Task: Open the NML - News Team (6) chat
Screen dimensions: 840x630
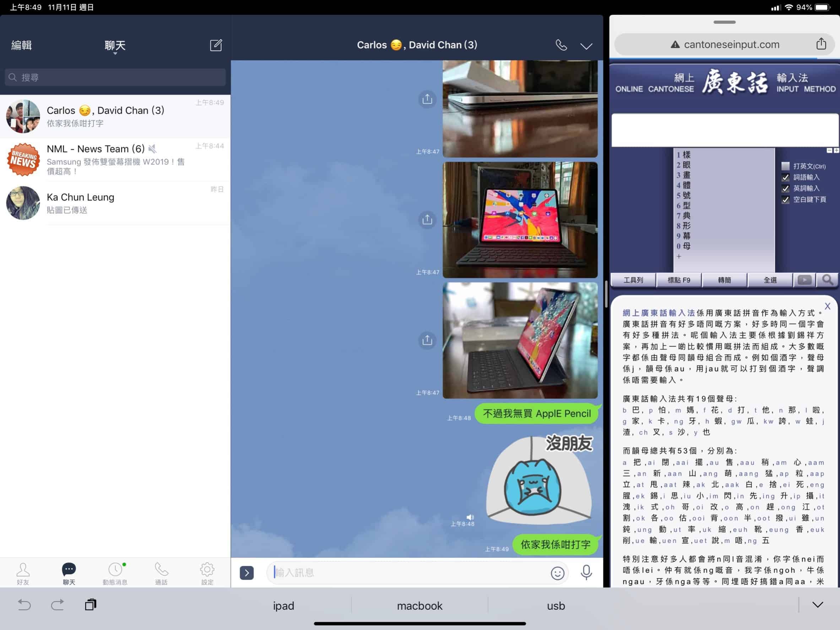Action: point(115,160)
